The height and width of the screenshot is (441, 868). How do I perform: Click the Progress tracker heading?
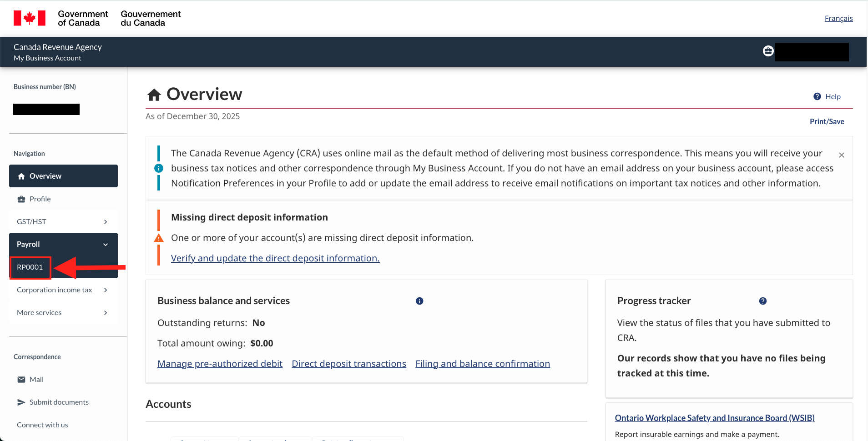(654, 301)
